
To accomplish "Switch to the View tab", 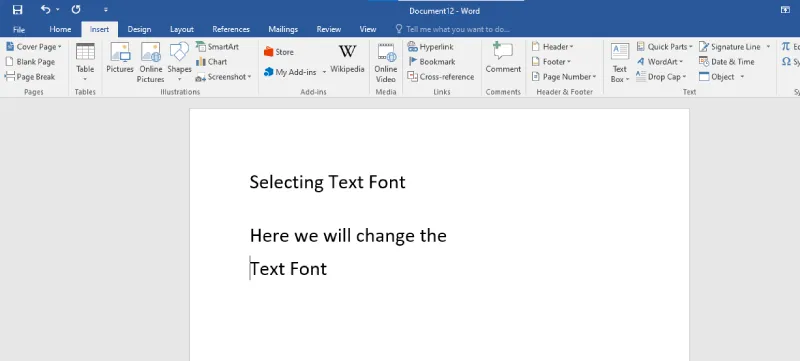I will pyautogui.click(x=368, y=29).
